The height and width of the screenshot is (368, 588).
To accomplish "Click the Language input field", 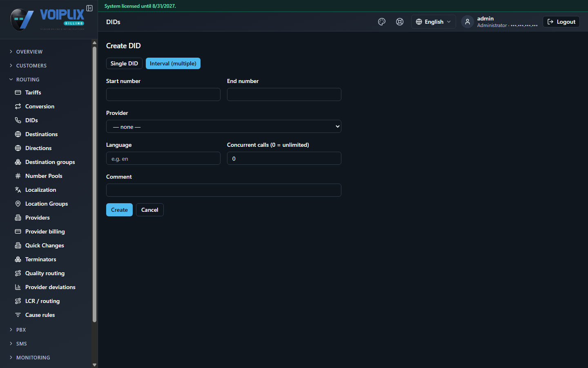I will [x=163, y=158].
